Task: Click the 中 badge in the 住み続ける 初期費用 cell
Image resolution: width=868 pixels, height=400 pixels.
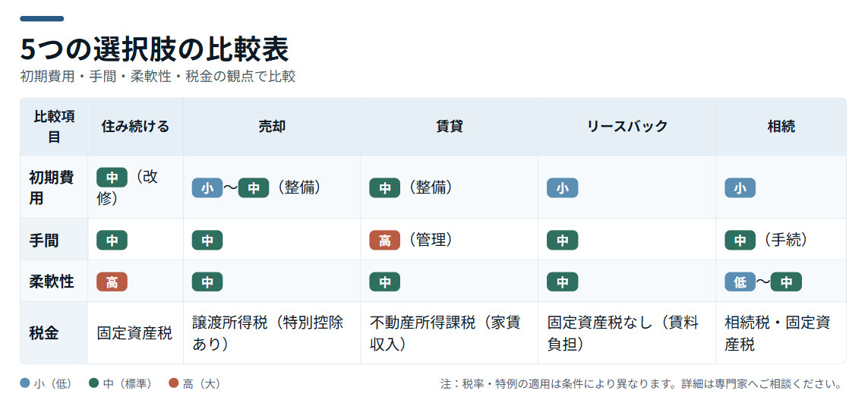Action: (x=112, y=178)
